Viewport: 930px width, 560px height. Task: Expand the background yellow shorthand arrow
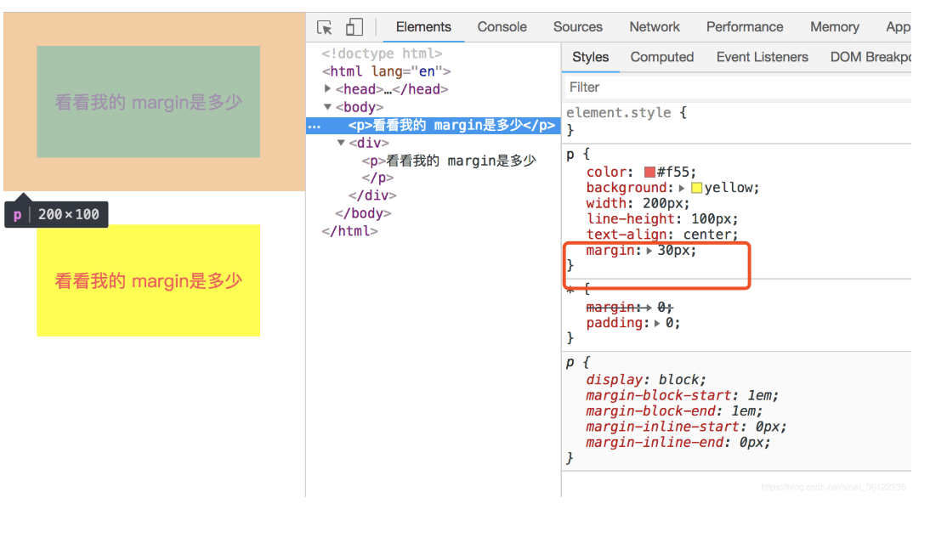(682, 188)
